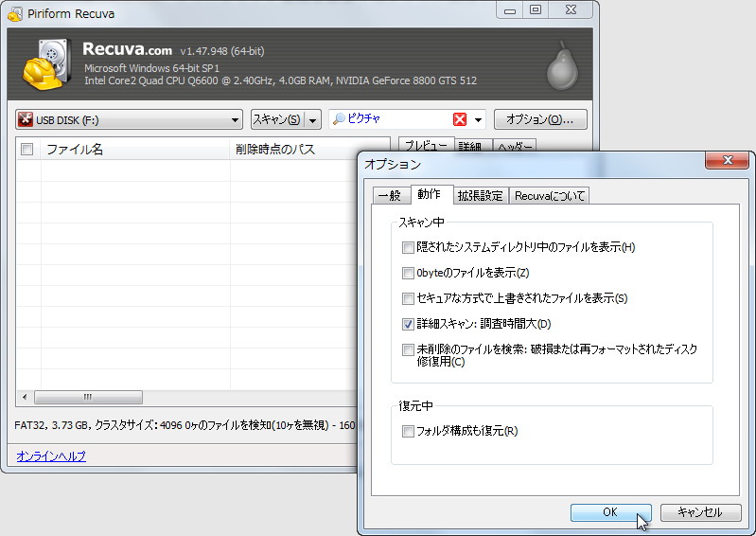
Task: Expand the スキャン button dropdown arrow
Action: click(313, 119)
